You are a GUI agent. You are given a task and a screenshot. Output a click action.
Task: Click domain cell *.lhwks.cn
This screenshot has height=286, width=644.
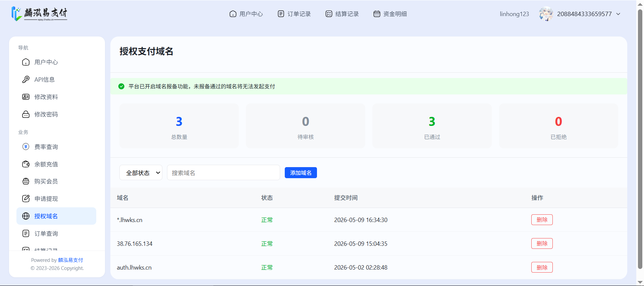[x=129, y=220]
